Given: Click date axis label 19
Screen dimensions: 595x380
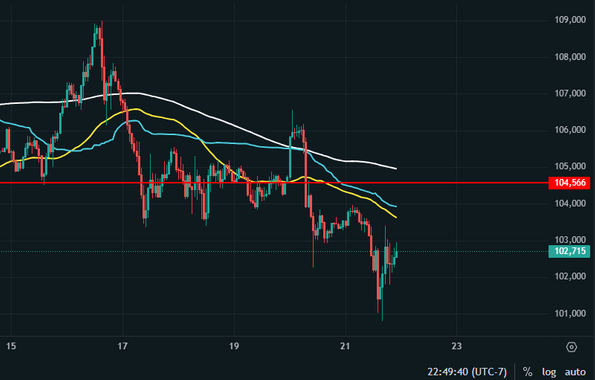Looking at the screenshot, I should [x=234, y=346].
